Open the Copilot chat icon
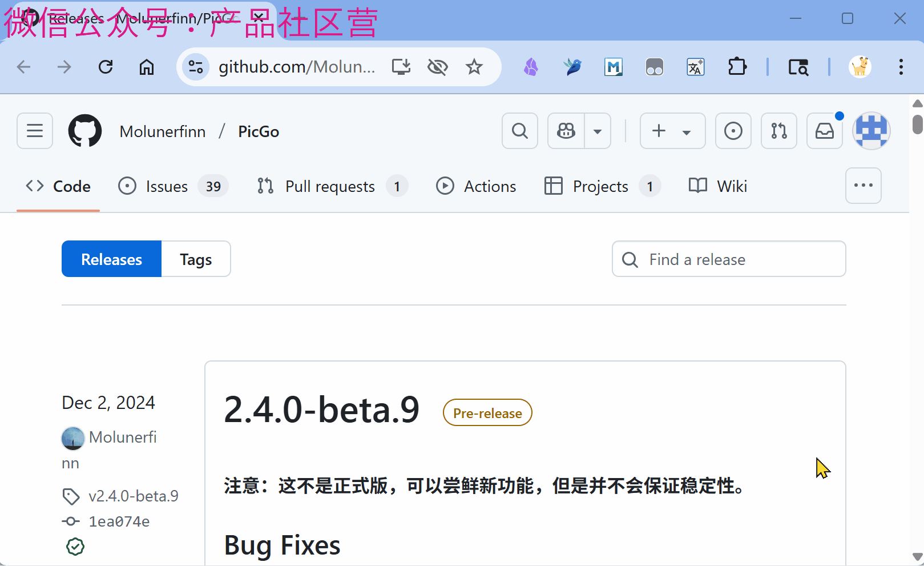This screenshot has height=566, width=924. click(566, 131)
